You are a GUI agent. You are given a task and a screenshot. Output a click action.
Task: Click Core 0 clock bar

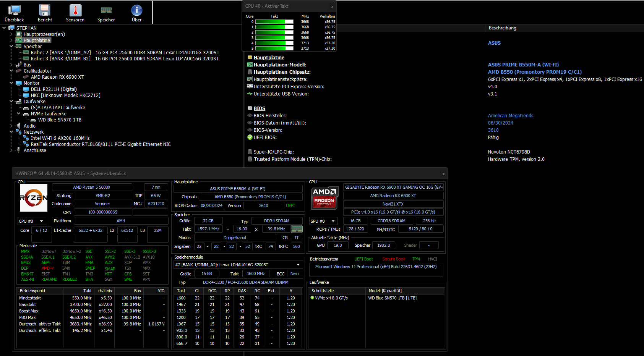(274, 21)
